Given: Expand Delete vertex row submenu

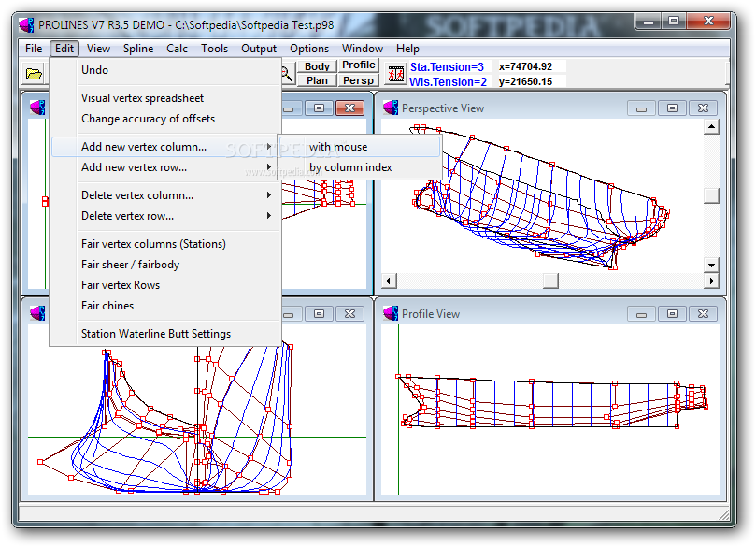Looking at the screenshot, I should click(x=165, y=216).
